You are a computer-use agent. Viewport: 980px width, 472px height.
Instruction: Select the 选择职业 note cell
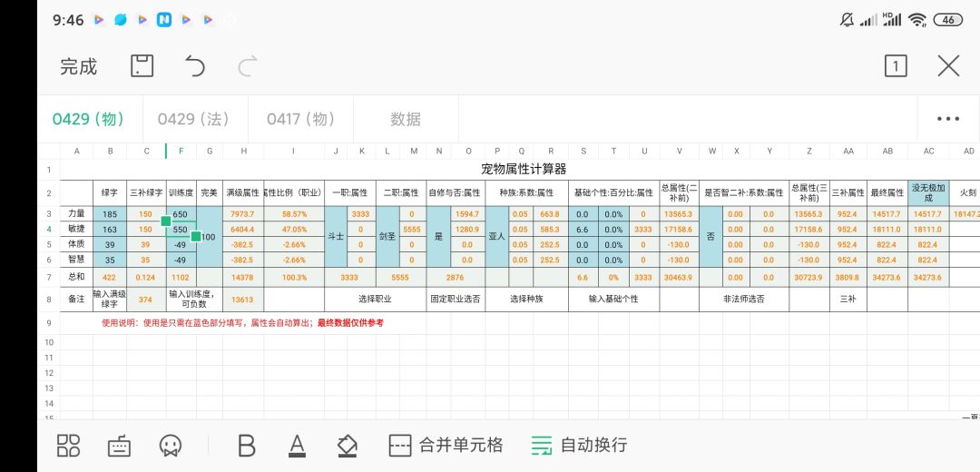pos(375,300)
